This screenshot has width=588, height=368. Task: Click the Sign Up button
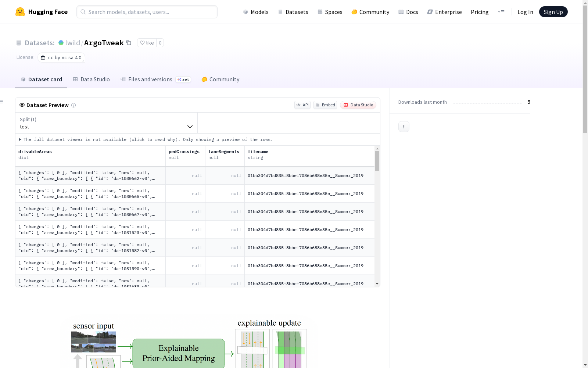coord(553,12)
